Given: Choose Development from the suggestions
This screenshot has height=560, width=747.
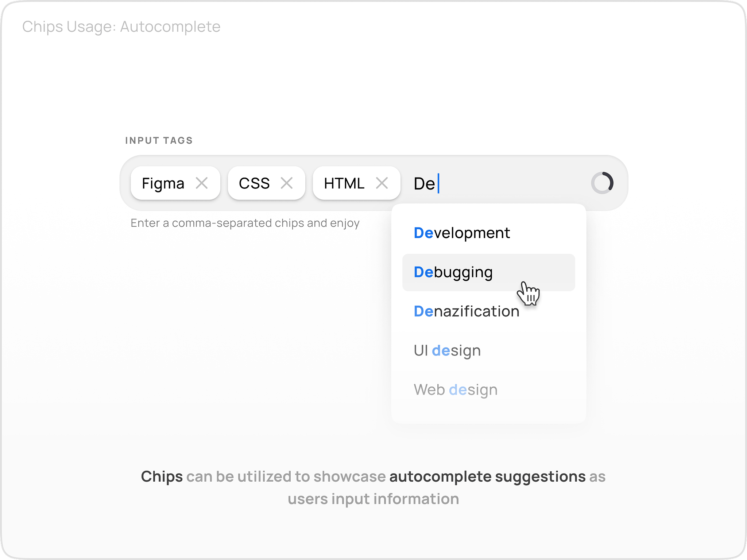Looking at the screenshot, I should coord(461,233).
